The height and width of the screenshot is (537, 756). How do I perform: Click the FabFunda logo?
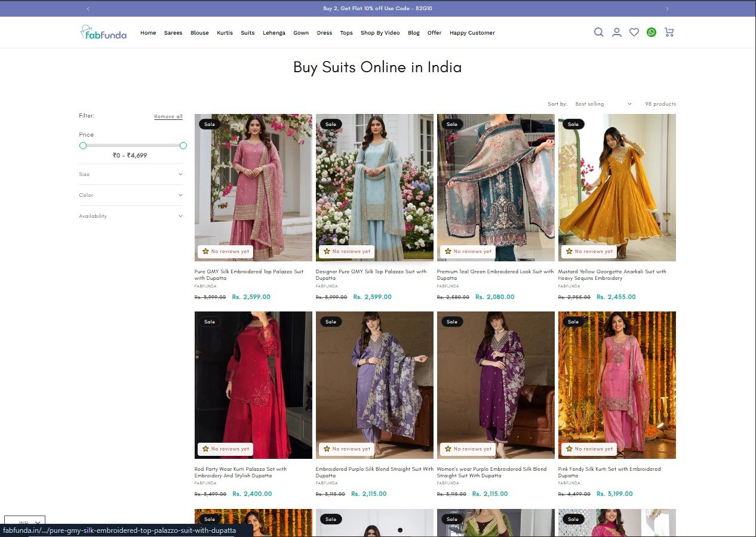pos(103,32)
